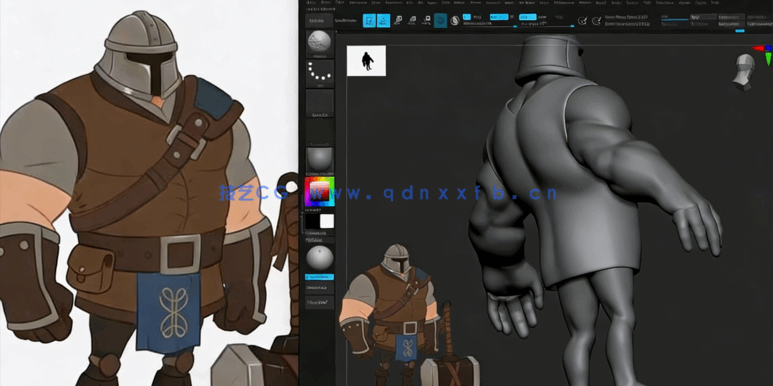This screenshot has height=386, width=773.
Task: Select the black secondary color swatch
Action: pyautogui.click(x=312, y=221)
